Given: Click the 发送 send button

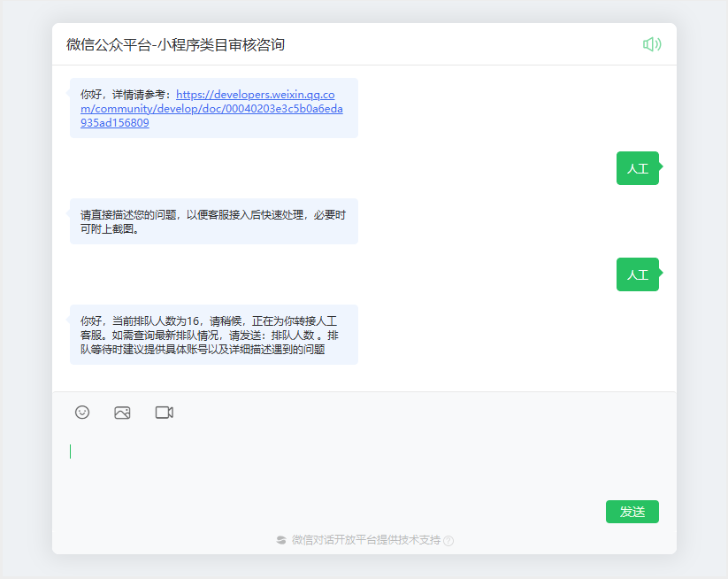Looking at the screenshot, I should click(632, 512).
